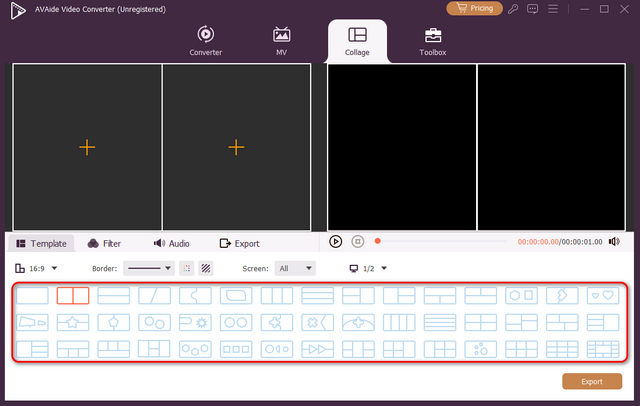This screenshot has width=640, height=406.
Task: Open the Converter module
Action: 205,40
